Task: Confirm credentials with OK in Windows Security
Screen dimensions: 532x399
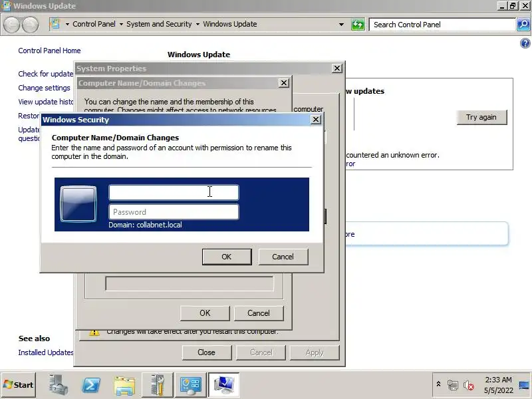Action: coord(227,257)
